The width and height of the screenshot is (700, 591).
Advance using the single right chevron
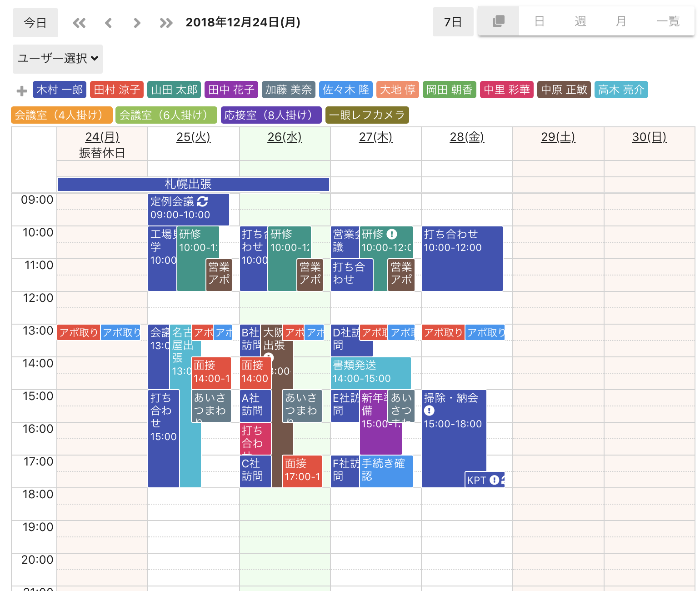click(137, 23)
